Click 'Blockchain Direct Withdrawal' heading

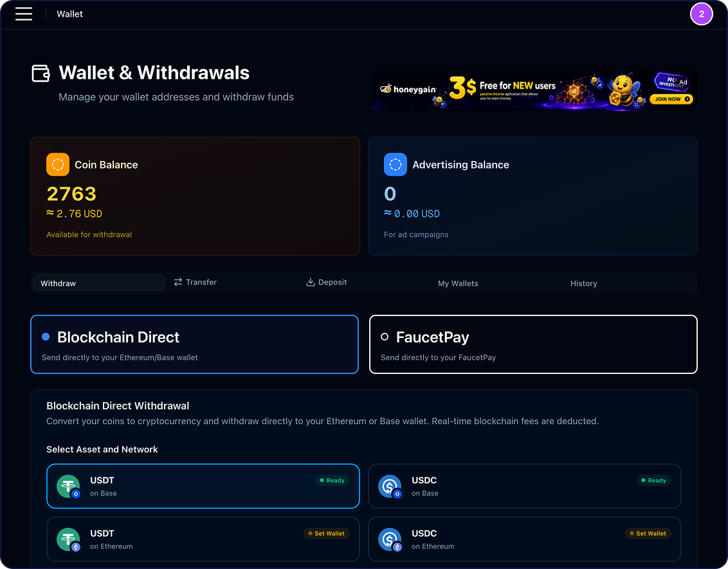tap(118, 406)
